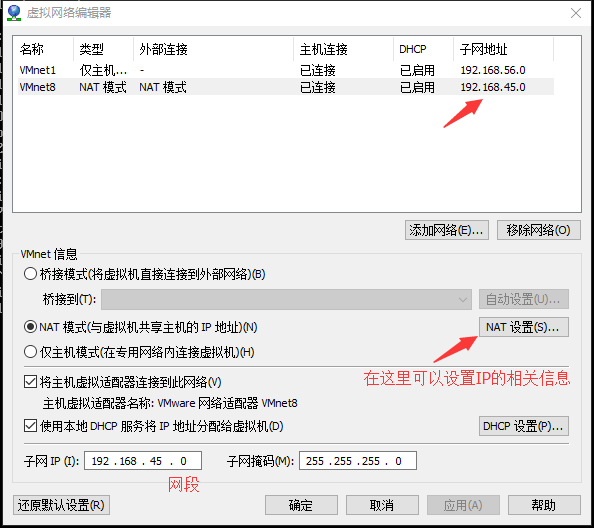The height and width of the screenshot is (528, 594).
Task: Click 仅主机... type cell of VMnet1
Action: [x=103, y=70]
